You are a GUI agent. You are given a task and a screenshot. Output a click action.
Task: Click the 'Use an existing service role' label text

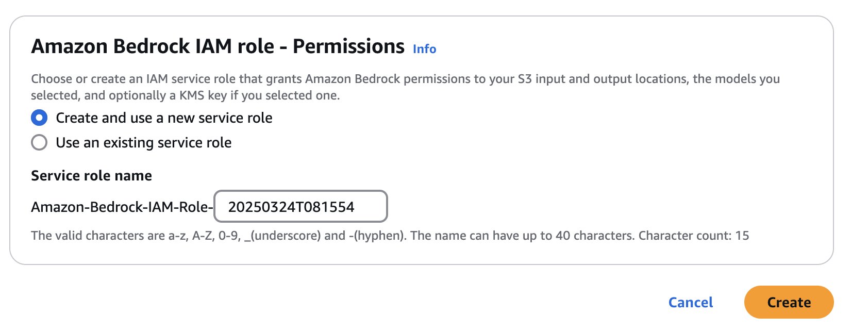[143, 142]
